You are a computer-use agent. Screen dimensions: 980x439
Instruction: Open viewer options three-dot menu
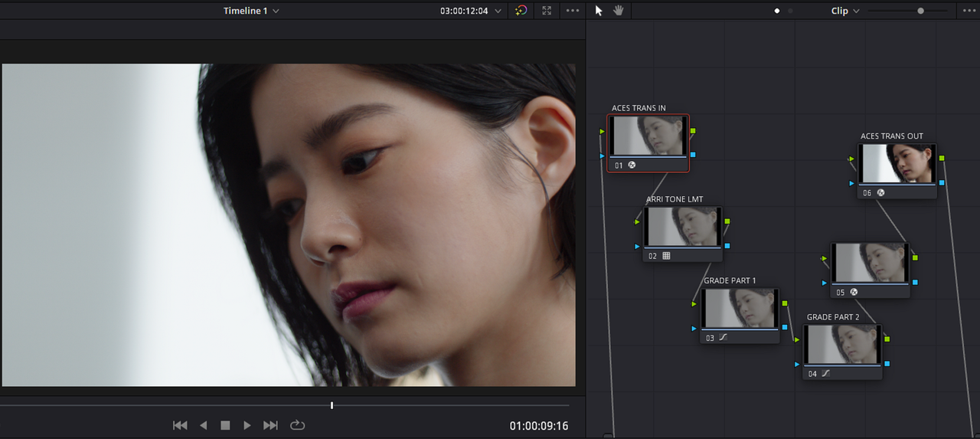click(x=573, y=11)
